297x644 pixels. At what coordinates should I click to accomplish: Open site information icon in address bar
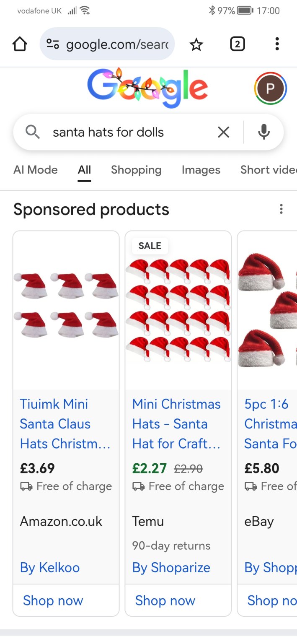pyautogui.click(x=53, y=44)
